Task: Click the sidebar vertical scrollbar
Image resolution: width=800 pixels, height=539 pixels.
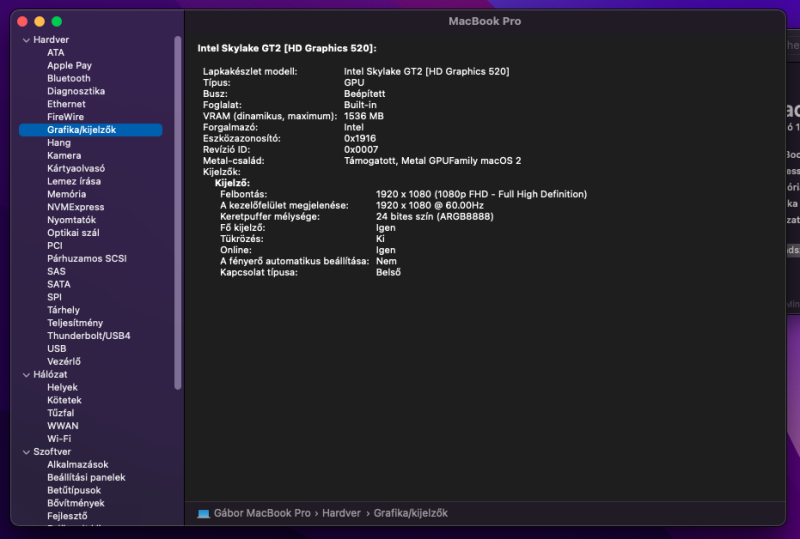Action: (x=178, y=213)
